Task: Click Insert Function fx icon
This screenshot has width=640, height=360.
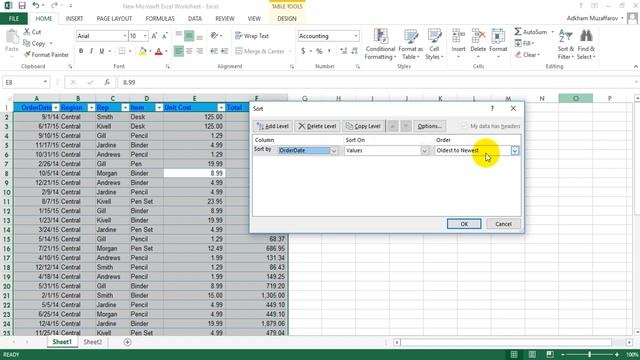Action: 107,82
